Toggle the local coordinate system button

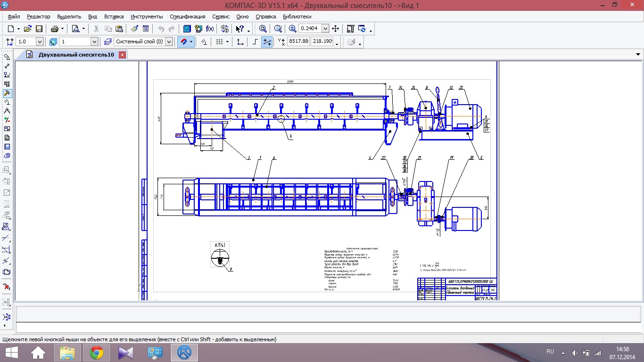point(240,42)
